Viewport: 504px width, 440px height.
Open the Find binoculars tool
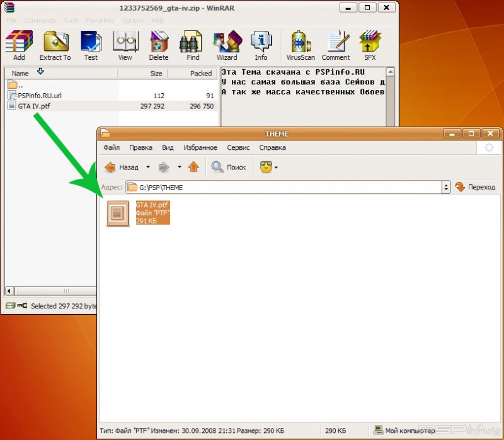(x=193, y=45)
